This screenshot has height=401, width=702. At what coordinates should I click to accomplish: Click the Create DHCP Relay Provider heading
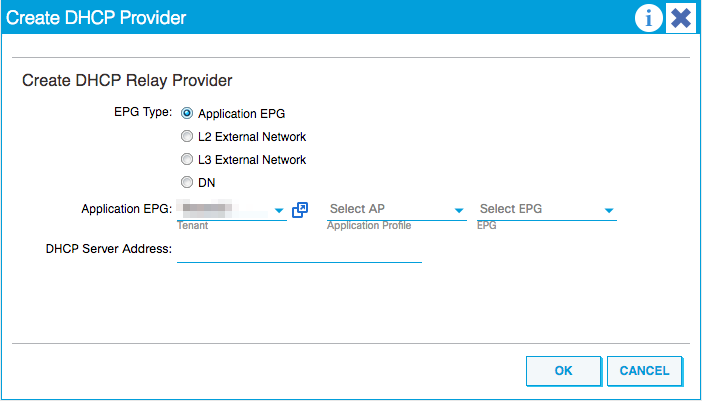127,81
